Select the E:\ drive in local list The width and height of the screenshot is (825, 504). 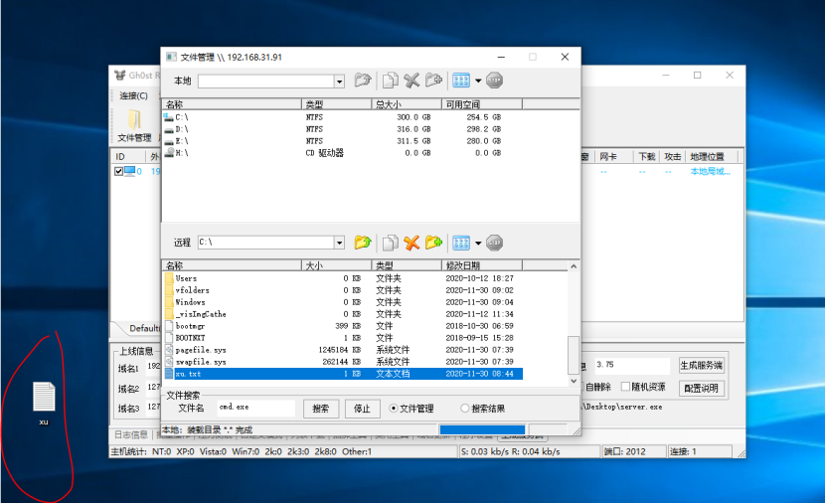click(182, 141)
